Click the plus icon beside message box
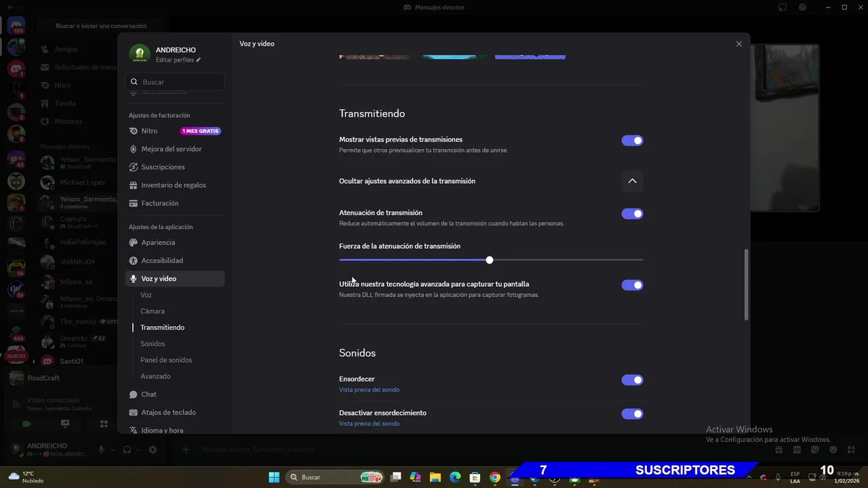The image size is (868, 488). (x=185, y=449)
